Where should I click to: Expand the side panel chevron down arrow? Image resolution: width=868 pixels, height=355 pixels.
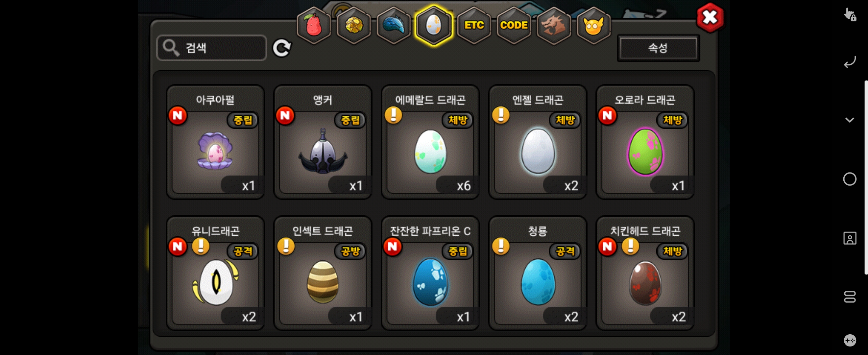[x=850, y=120]
